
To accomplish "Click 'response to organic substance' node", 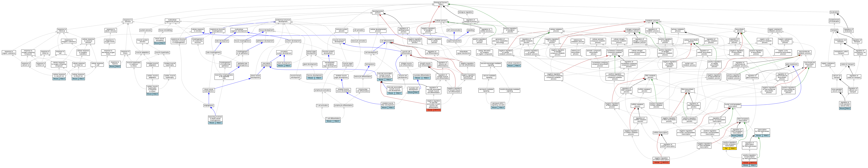I will pyautogui.click(x=9, y=53).
